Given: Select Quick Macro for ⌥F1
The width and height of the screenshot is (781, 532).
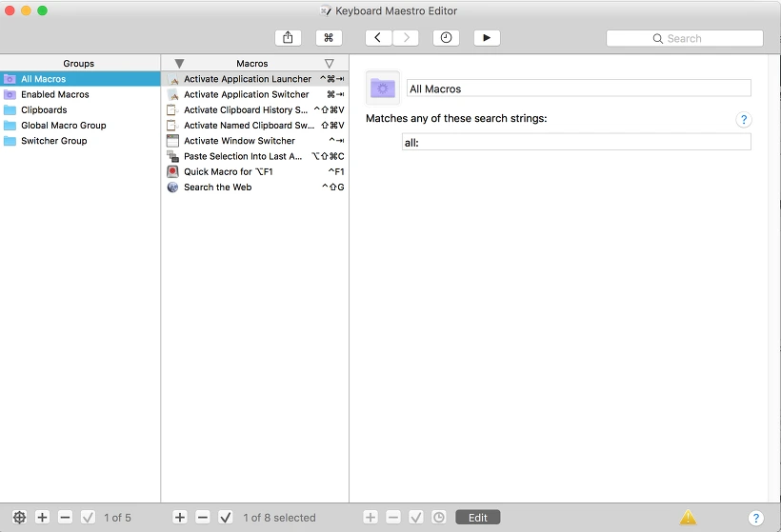Looking at the screenshot, I should click(255, 171).
